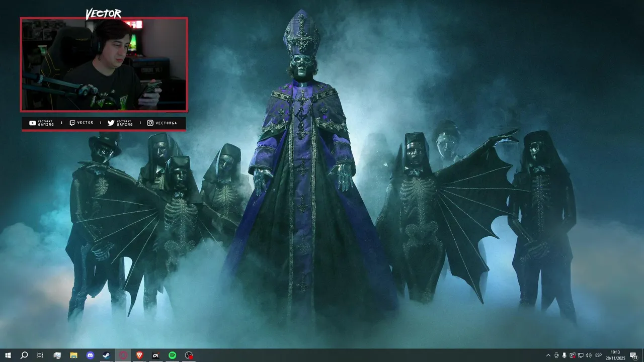
Task: Open Steam from the taskbar
Action: [x=106, y=355]
